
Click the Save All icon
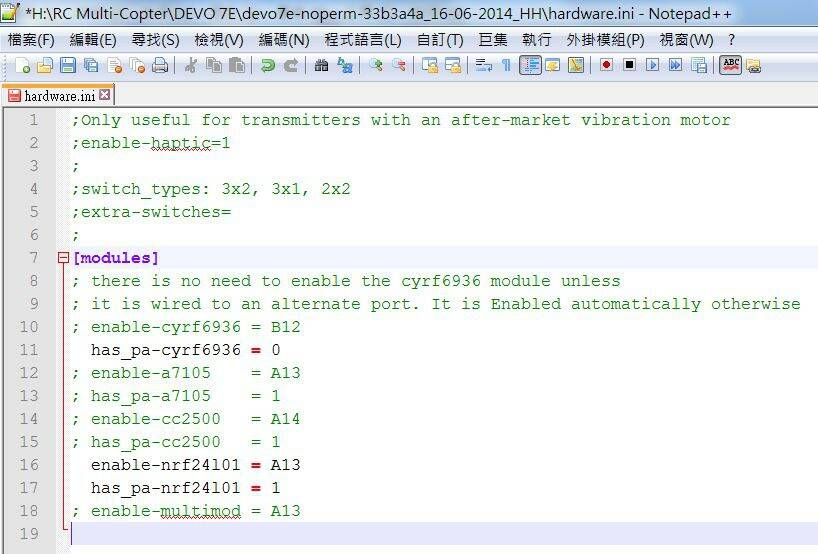[91, 65]
